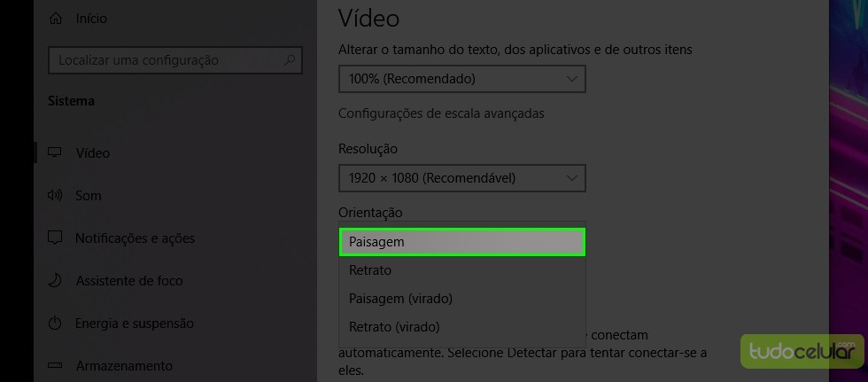Click the Início home icon

pos(57,18)
